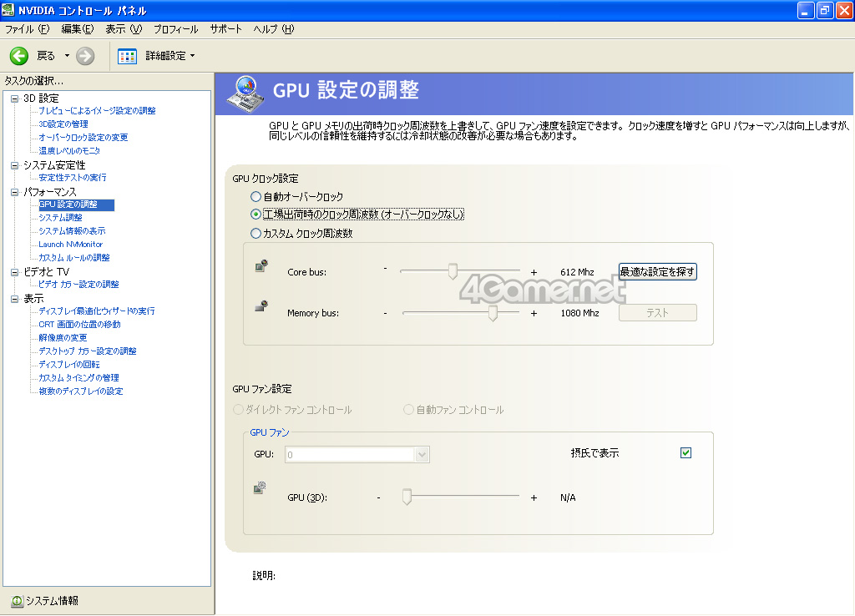Open the システム情報 link at bottom
Image resolution: width=855 pixels, height=616 pixels.
53,601
